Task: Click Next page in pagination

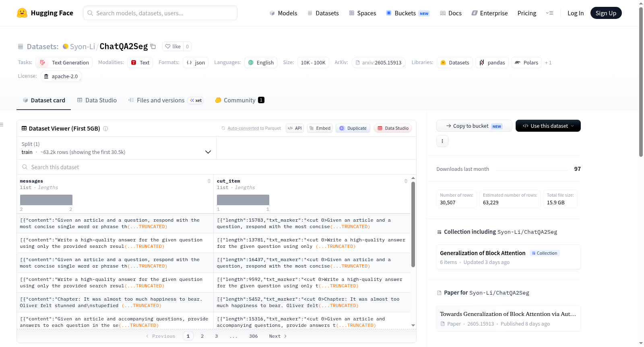Action: point(278,336)
